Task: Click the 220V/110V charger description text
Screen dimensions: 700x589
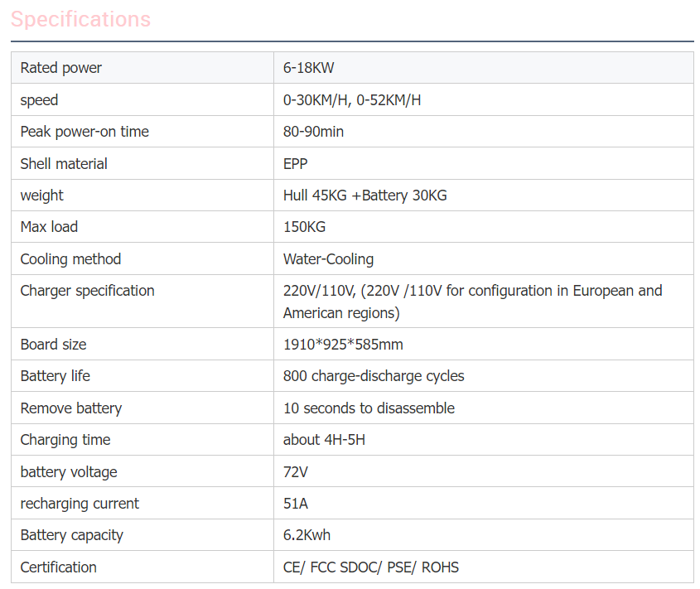Action: 472,302
